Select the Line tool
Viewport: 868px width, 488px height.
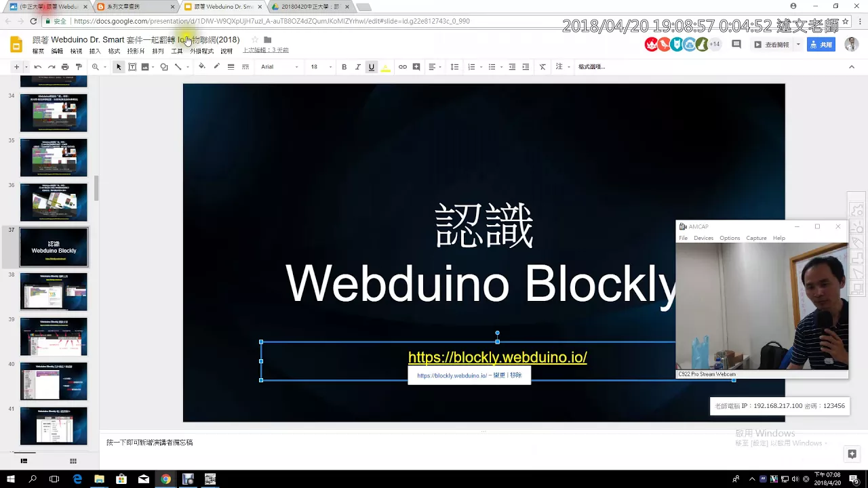(x=178, y=67)
